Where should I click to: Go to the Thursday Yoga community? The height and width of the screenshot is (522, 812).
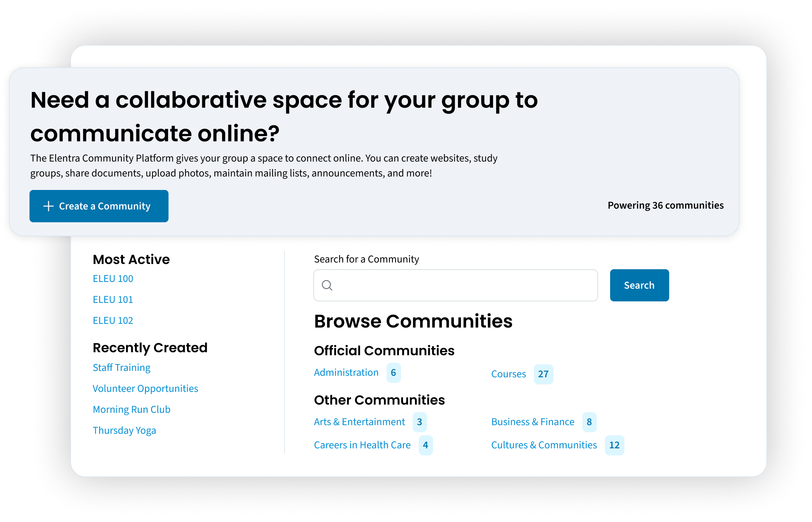coord(124,430)
